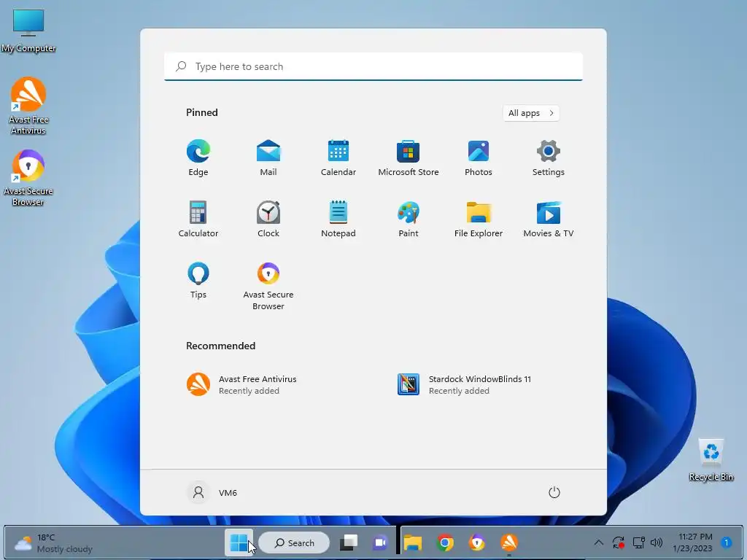Viewport: 747px width, 560px height.
Task: Click the Start button in the taskbar
Action: tap(239, 542)
